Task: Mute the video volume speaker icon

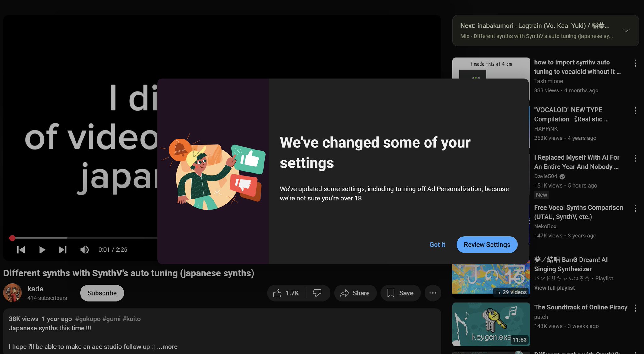Action: [x=84, y=250]
